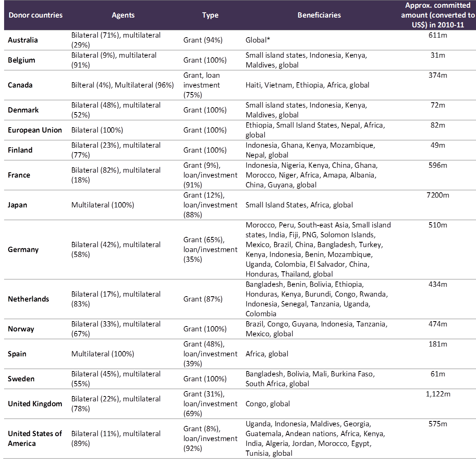Image resolution: width=476 pixels, height=475 pixels.
Task: Select the United Kingdom country cell
Action: 35,404
